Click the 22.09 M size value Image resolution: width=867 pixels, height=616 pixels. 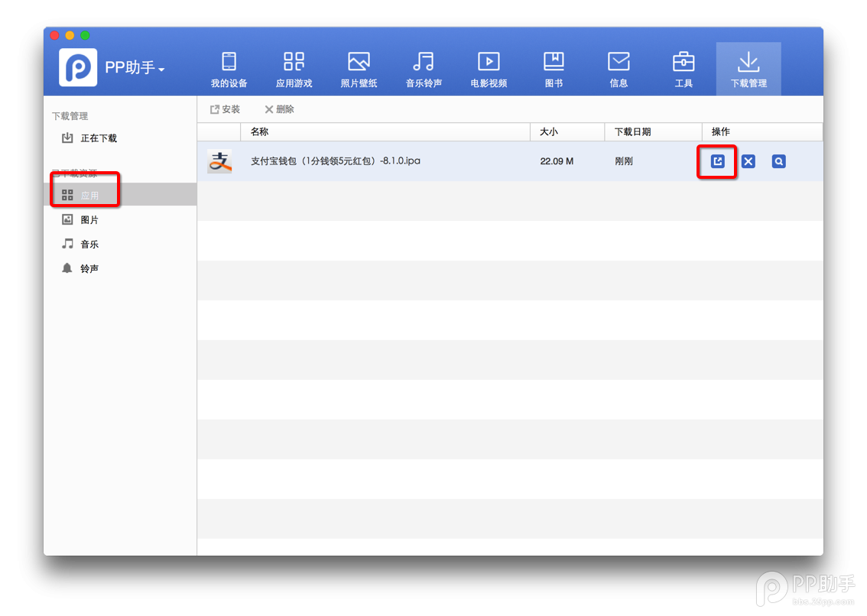coord(557,161)
